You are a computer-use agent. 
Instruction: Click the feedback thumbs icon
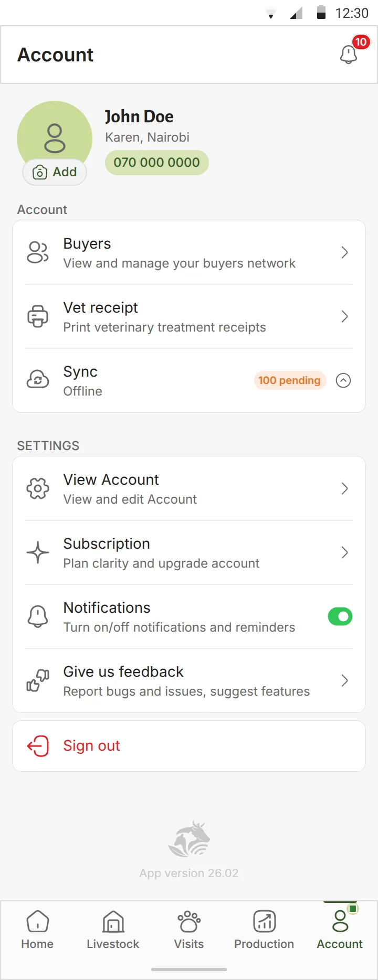[x=38, y=680]
